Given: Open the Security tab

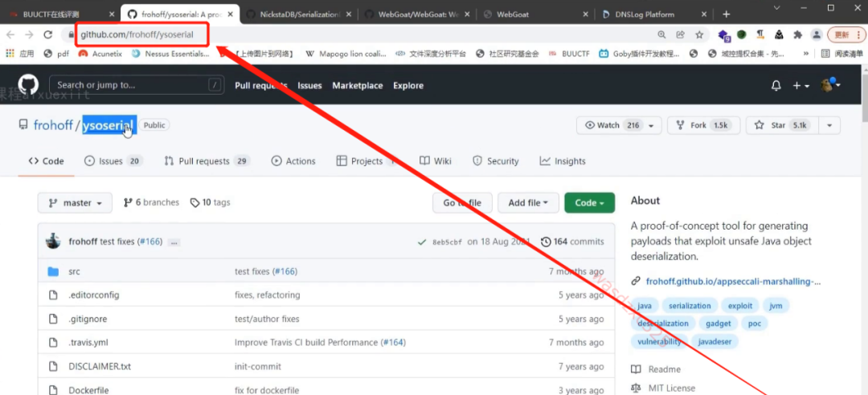Looking at the screenshot, I should (x=495, y=161).
